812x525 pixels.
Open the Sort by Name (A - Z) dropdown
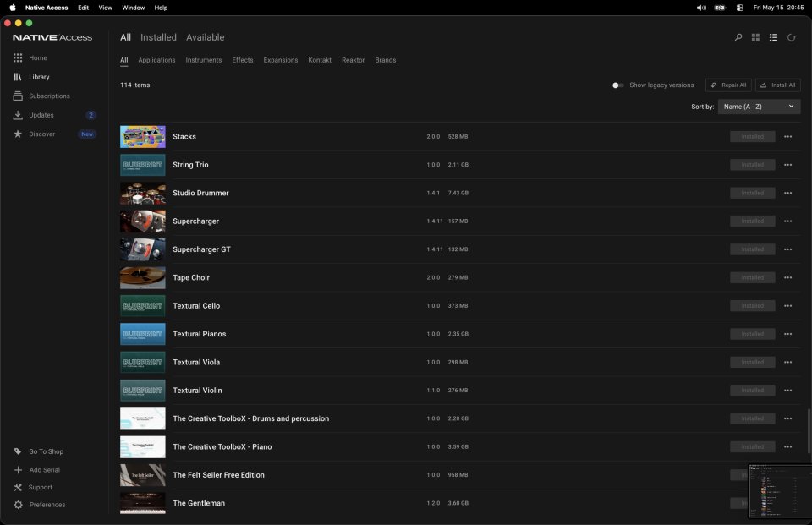coord(759,107)
